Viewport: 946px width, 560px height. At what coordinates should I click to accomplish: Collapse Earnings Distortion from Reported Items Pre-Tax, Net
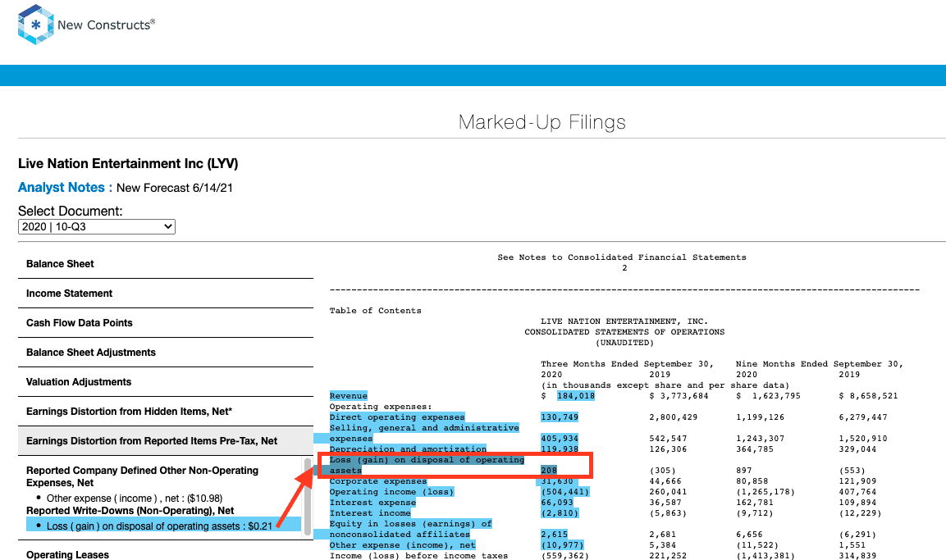click(x=165, y=441)
